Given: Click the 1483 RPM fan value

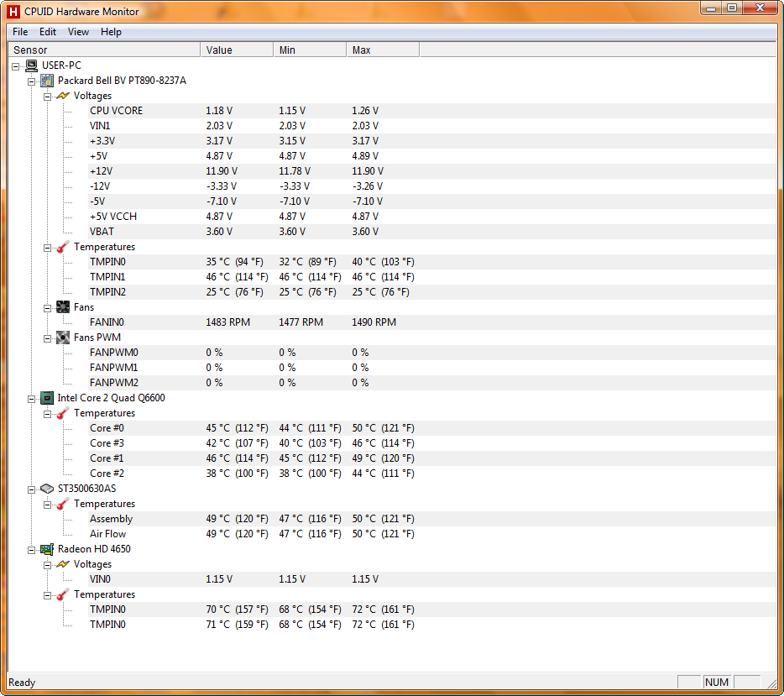Looking at the screenshot, I should tap(228, 322).
